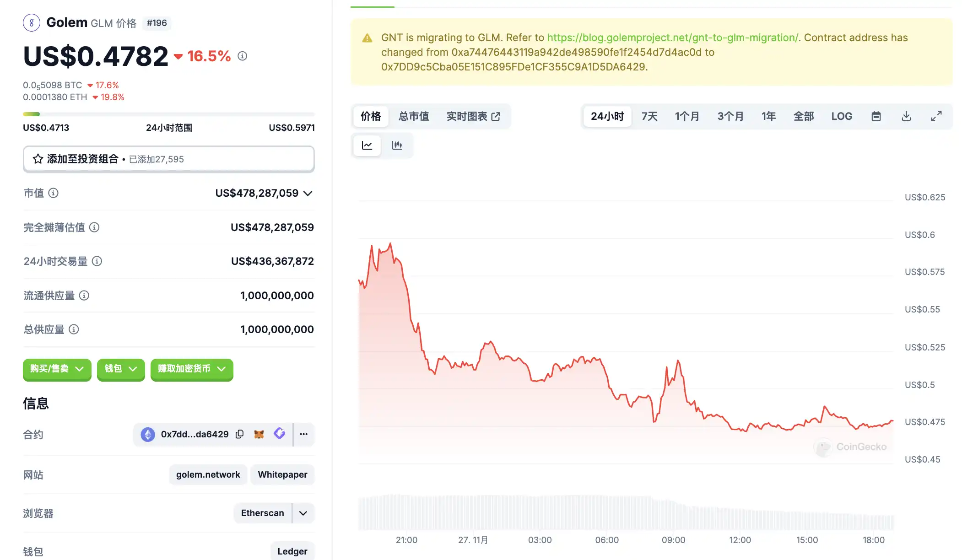Image resolution: width=962 pixels, height=560 pixels.
Task: Click the 24小时范围 price range bar
Action: tap(169, 114)
